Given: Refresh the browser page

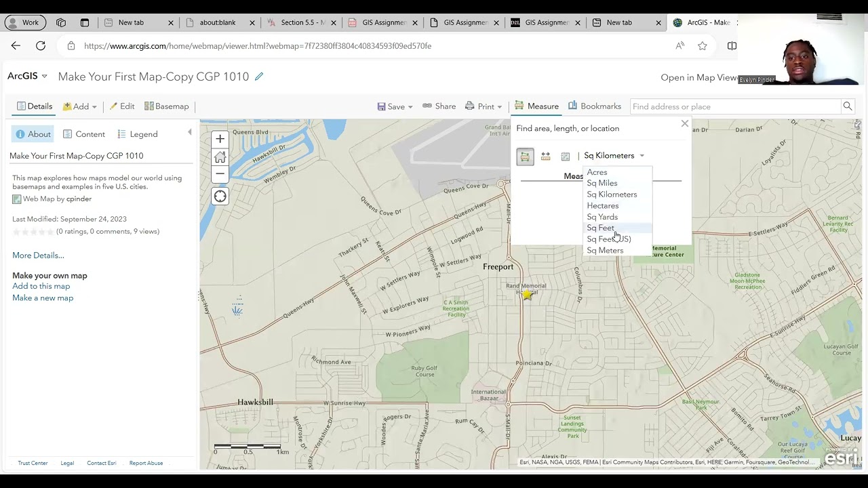Looking at the screenshot, I should tap(41, 45).
